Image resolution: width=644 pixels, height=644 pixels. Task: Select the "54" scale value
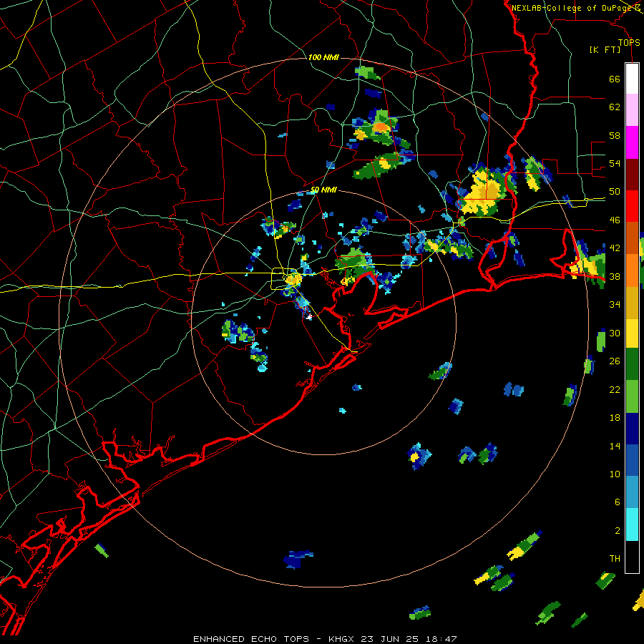[x=615, y=163]
